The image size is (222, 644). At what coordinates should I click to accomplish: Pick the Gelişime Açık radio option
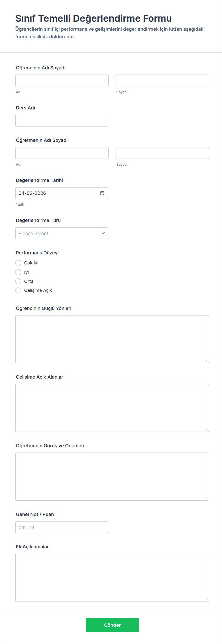pyautogui.click(x=18, y=290)
